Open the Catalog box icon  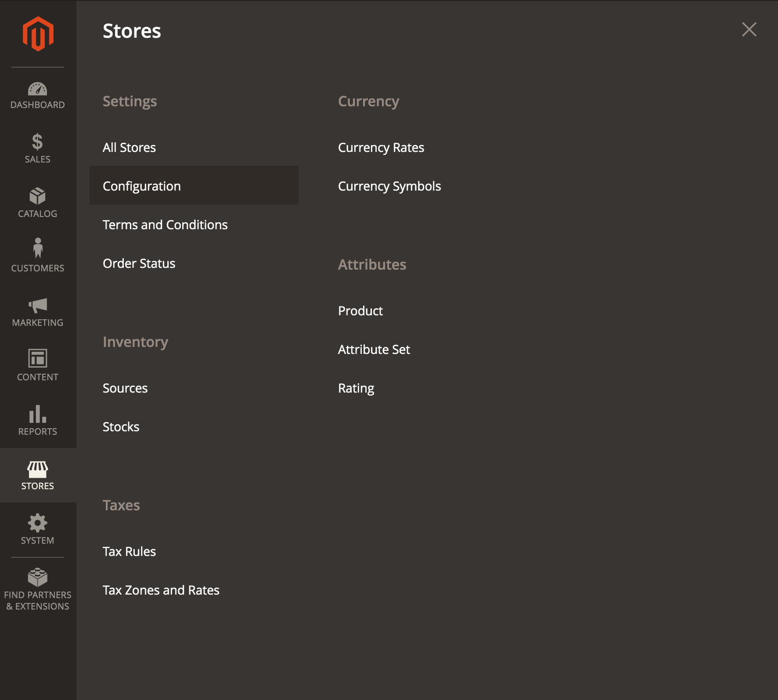tap(38, 196)
